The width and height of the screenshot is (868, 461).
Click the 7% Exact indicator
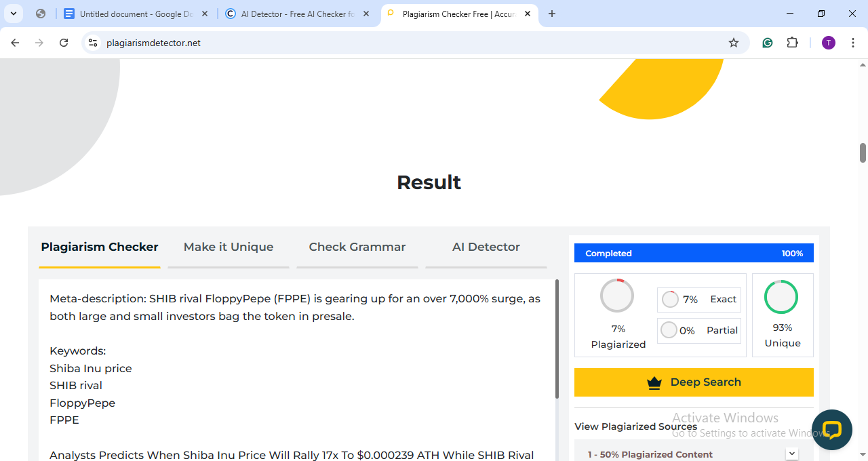point(699,300)
